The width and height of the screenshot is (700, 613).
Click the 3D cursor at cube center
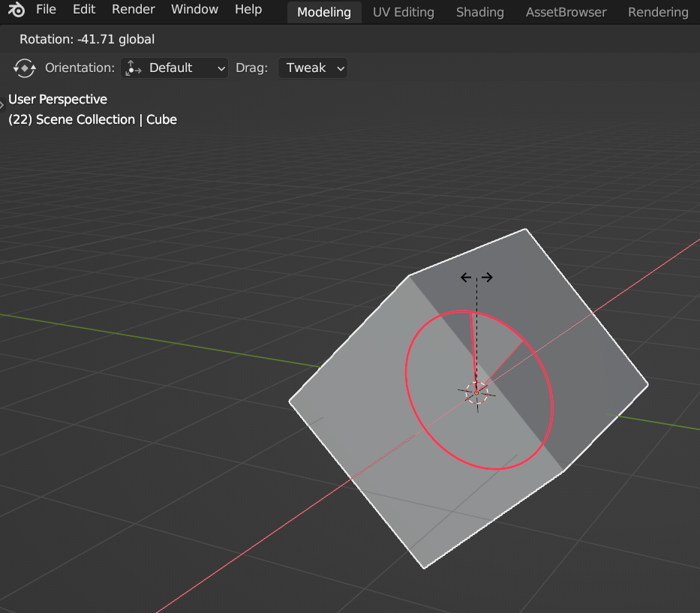(476, 392)
